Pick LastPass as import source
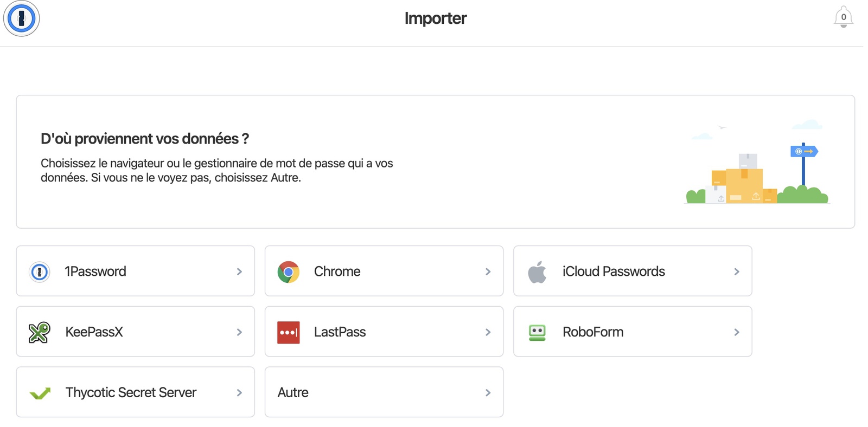The height and width of the screenshot is (427, 868). point(384,332)
